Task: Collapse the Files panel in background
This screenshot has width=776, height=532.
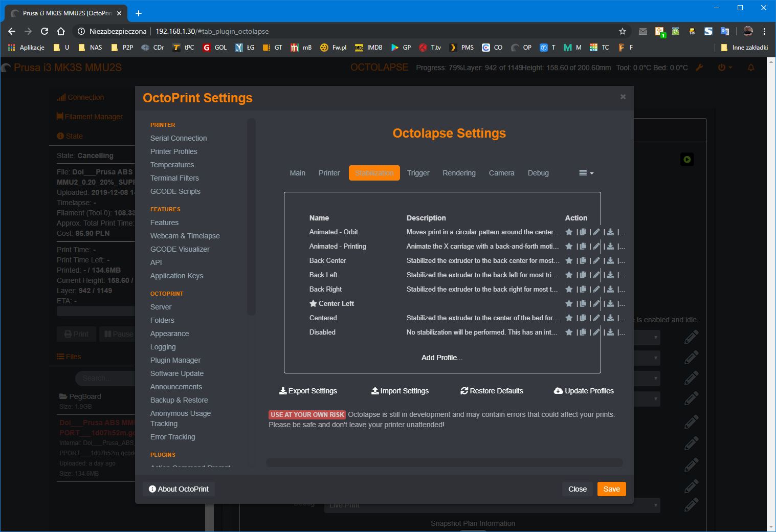Action: click(69, 357)
